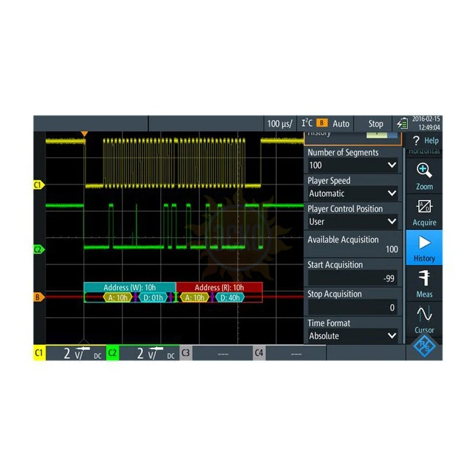Open Player Control Position User dropdown

click(x=353, y=222)
